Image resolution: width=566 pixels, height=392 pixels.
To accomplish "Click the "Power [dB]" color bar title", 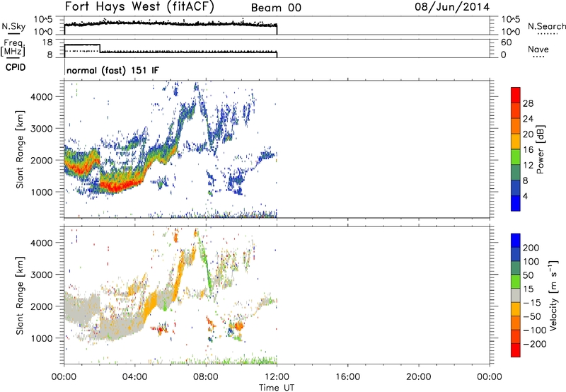I will tap(541, 149).
